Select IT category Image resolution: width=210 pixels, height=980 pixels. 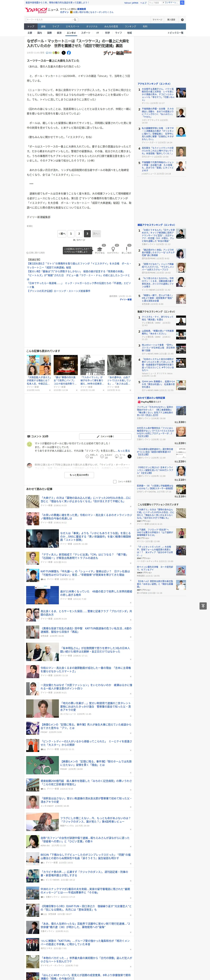pyautogui.click(x=98, y=33)
